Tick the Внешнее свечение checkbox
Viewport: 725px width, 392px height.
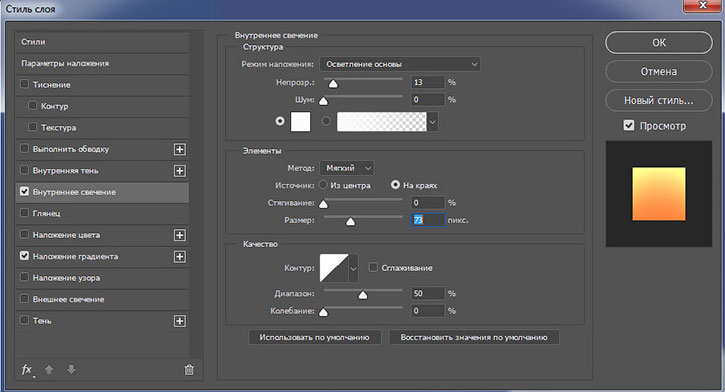[x=25, y=299]
